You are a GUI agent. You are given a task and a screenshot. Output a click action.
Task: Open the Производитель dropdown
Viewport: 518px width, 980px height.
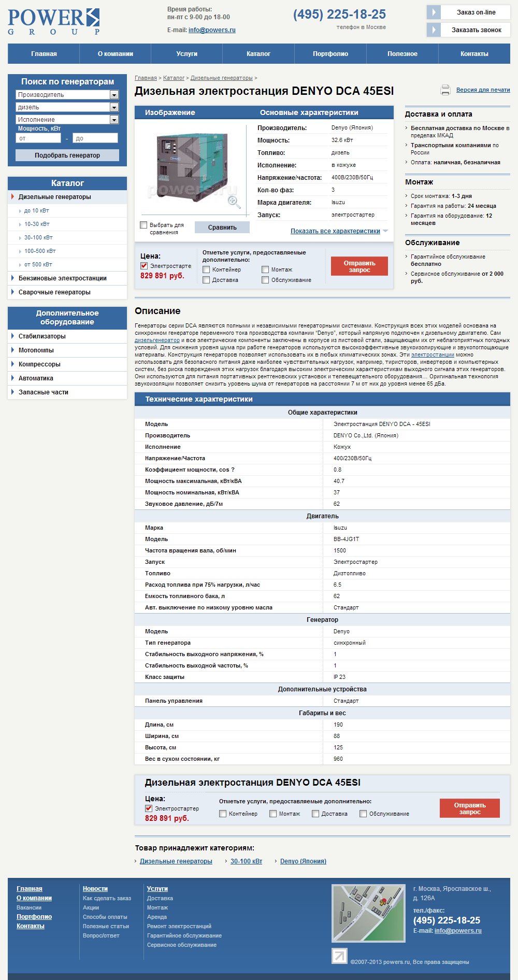pyautogui.click(x=67, y=95)
